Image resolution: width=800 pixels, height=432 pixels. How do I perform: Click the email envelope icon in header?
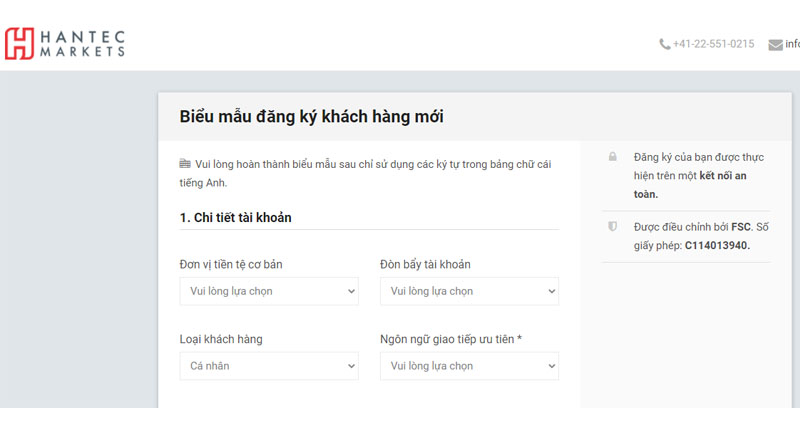[776, 45]
